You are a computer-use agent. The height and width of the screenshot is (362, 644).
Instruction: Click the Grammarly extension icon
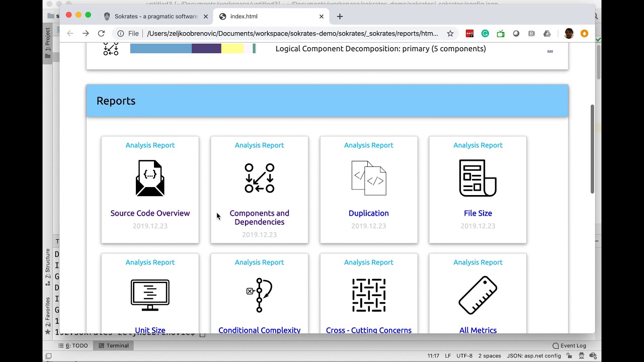pyautogui.click(x=485, y=34)
